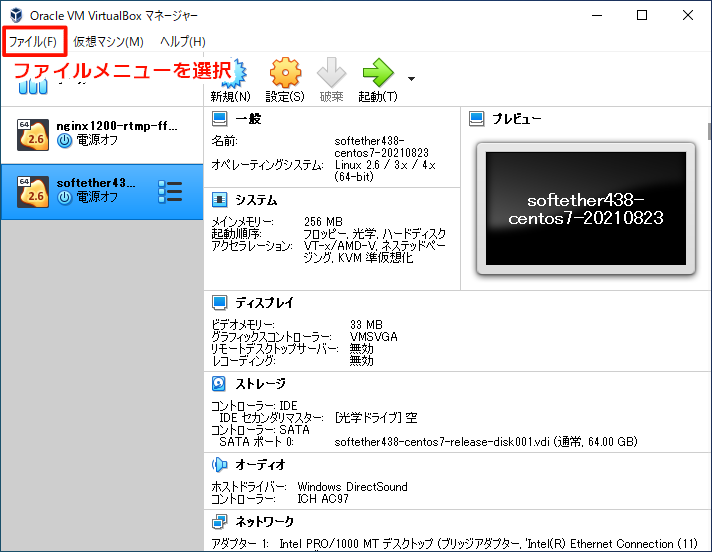Click the 一般 section header icon

coord(220,119)
